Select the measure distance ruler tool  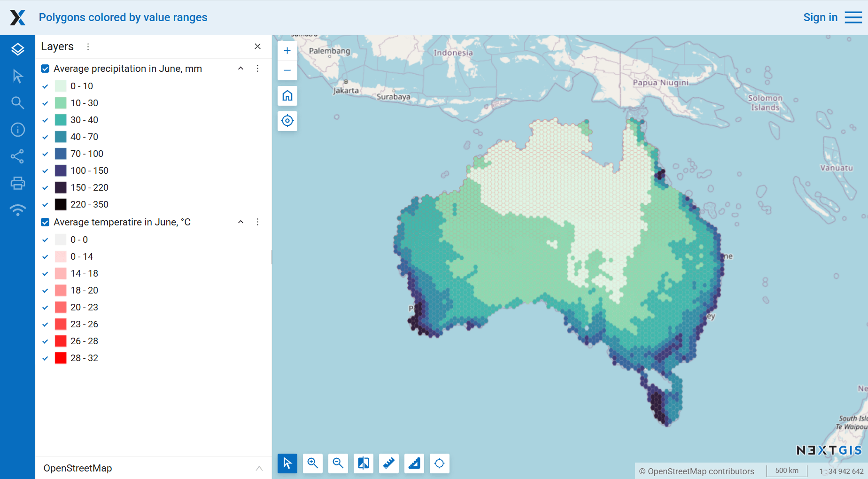(389, 464)
